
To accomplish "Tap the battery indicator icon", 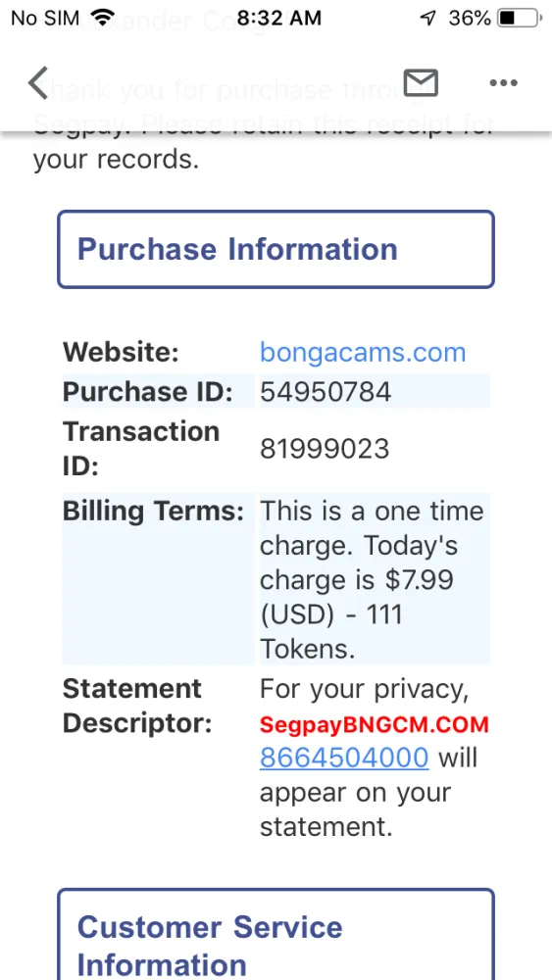I will (519, 18).
